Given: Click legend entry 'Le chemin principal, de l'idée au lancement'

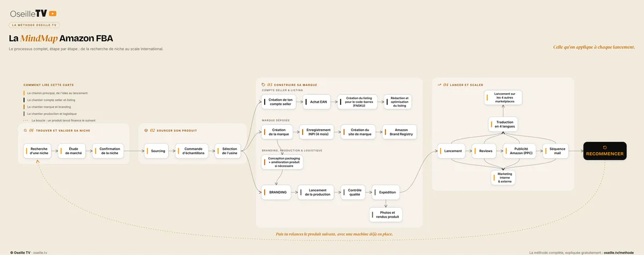Looking at the screenshot, I should (57, 93).
